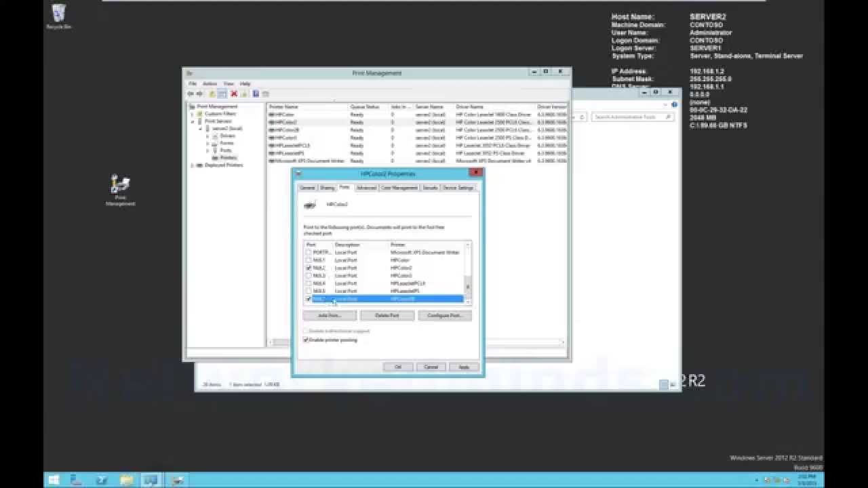Click the Export list toolbar icon
The height and width of the screenshot is (488, 868).
point(243,94)
